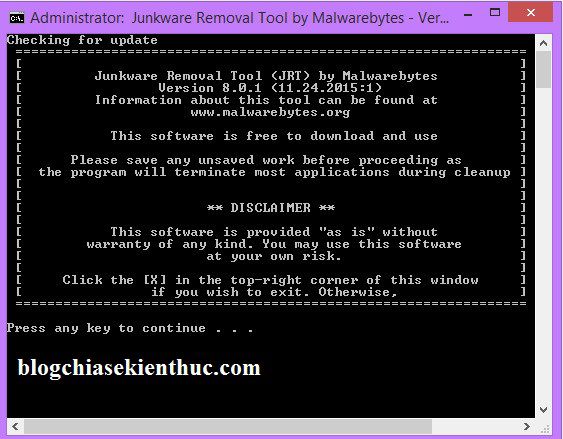
Task: Click the empty vertical scrollbar track below the thumb
Action: coord(544,245)
